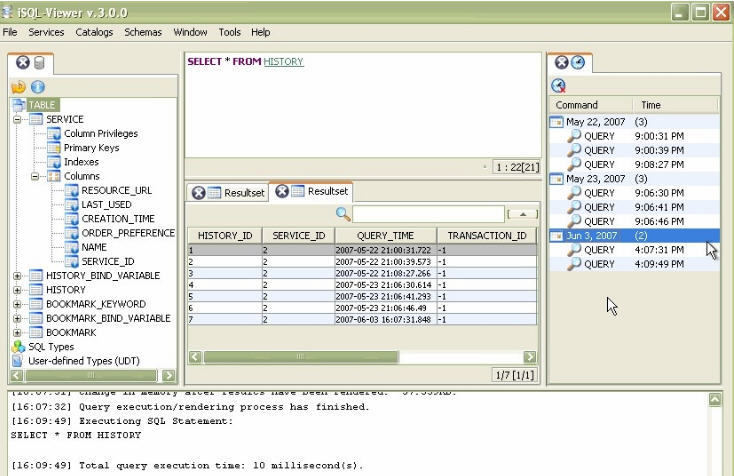Open the Catalogs menu
The width and height of the screenshot is (734, 476).
point(94,32)
